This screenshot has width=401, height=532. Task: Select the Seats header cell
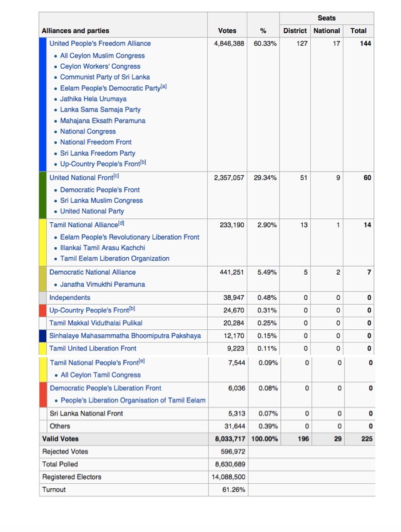click(327, 18)
